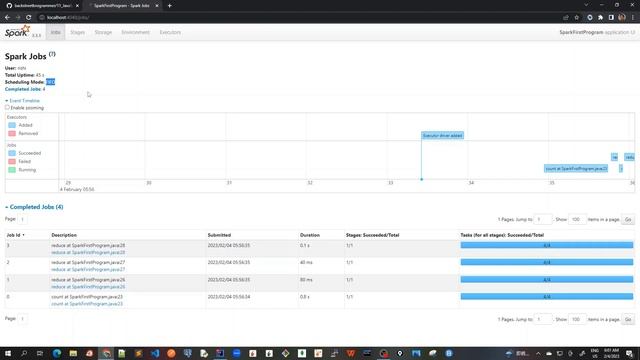Image resolution: width=640 pixels, height=360 pixels.
Task: Click the browser forward arrow
Action: (18, 18)
